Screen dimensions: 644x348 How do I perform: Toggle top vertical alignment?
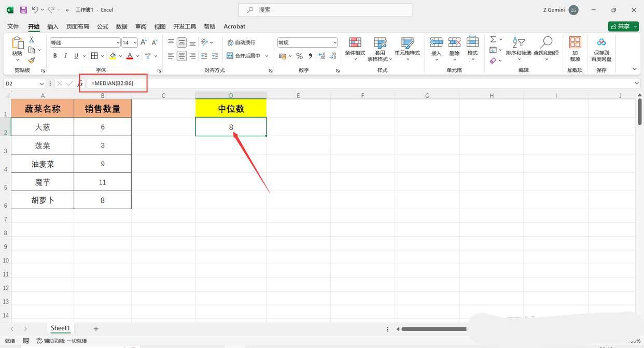(171, 42)
